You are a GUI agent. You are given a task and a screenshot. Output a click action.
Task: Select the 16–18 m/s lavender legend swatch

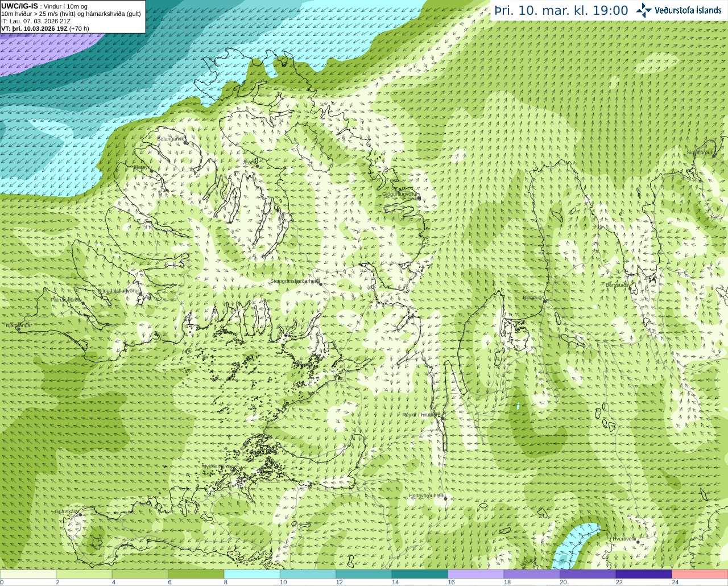click(476, 574)
